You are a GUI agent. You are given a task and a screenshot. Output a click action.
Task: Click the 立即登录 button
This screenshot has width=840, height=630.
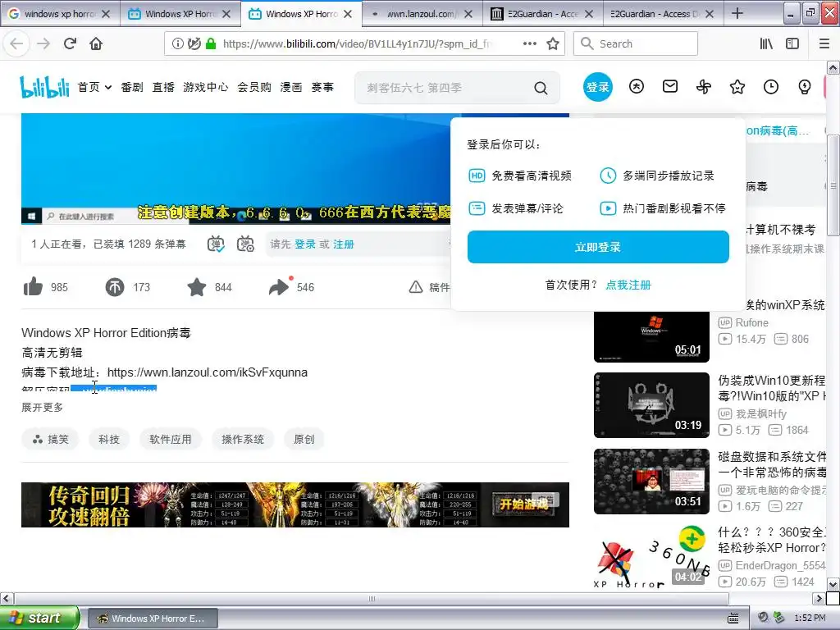[598, 247]
